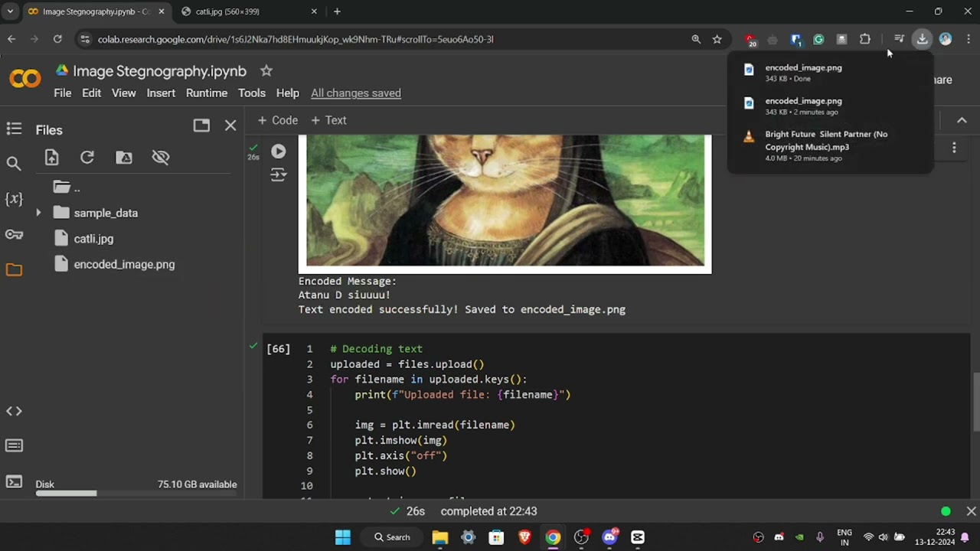980x551 pixels.
Task: Select the Files folder sidebar icon
Action: coord(14,269)
